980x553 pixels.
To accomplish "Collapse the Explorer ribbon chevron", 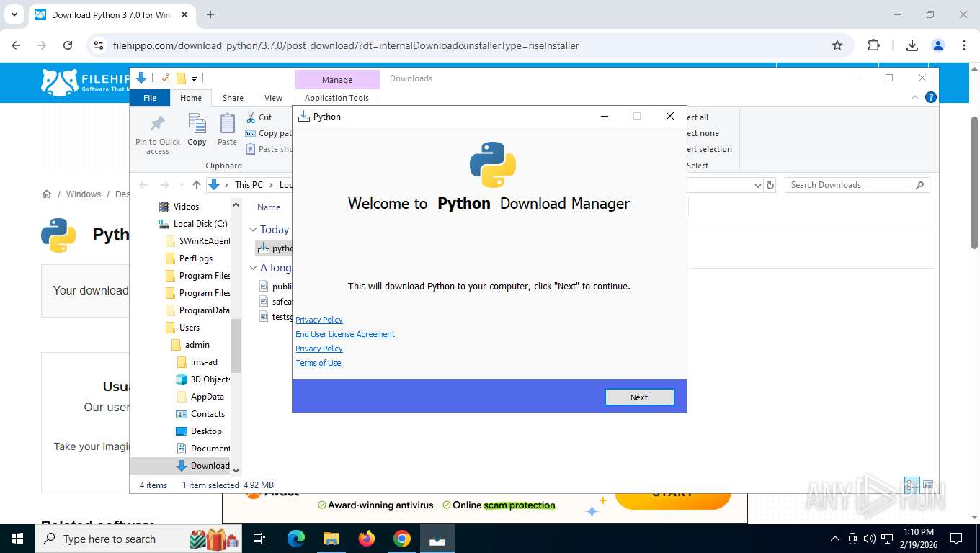I will pyautogui.click(x=916, y=97).
